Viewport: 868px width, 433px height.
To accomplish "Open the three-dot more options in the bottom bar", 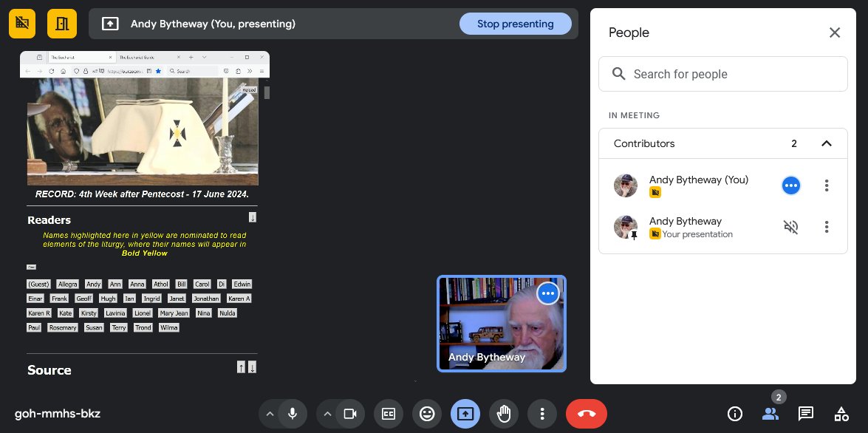I will 542,414.
